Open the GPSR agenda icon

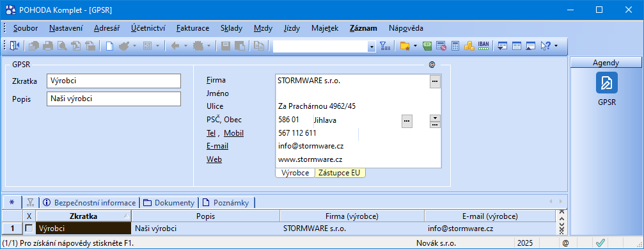607,82
